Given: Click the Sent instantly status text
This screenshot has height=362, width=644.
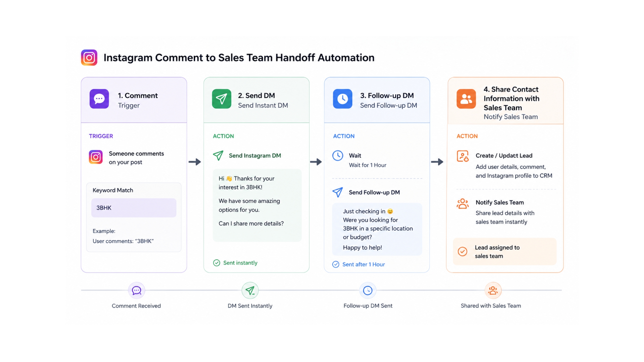Looking at the screenshot, I should click(240, 263).
